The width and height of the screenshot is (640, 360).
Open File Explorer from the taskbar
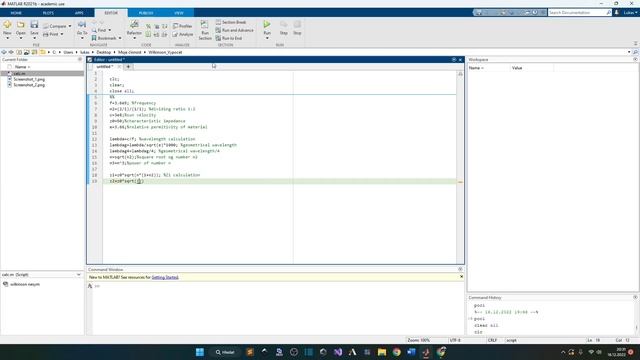[382, 352]
